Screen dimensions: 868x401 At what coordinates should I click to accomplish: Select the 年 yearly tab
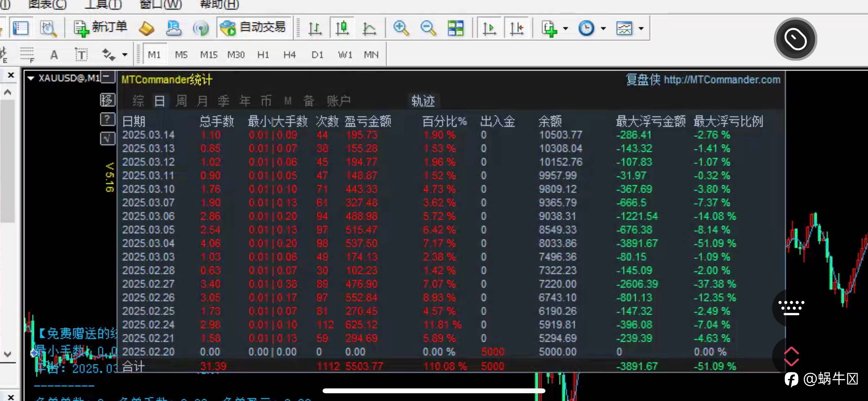click(245, 101)
